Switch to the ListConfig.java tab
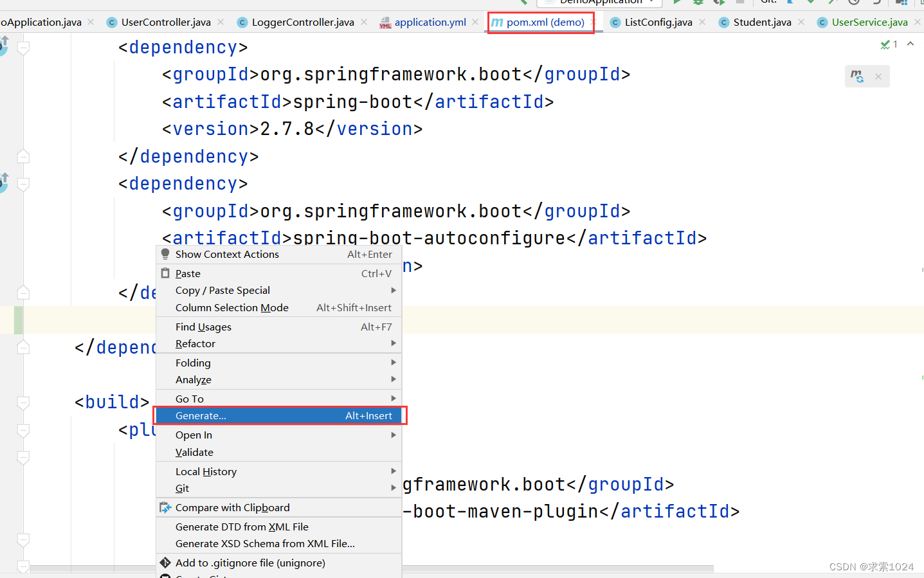 click(x=658, y=23)
